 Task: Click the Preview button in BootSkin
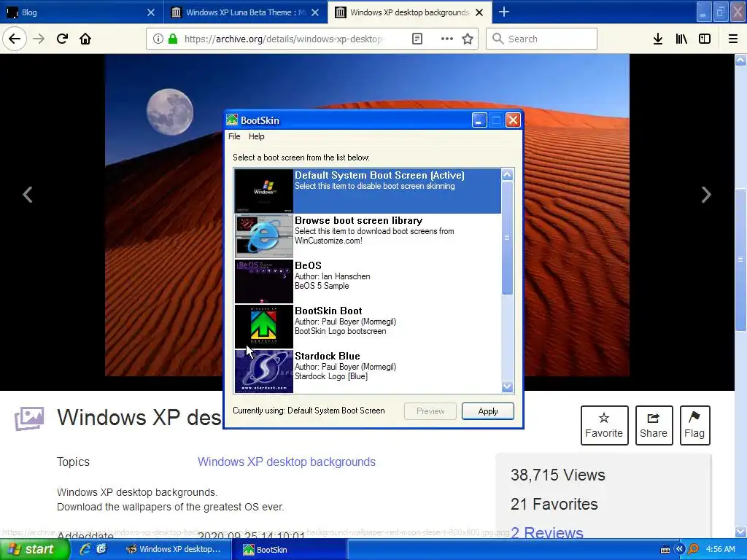(430, 411)
